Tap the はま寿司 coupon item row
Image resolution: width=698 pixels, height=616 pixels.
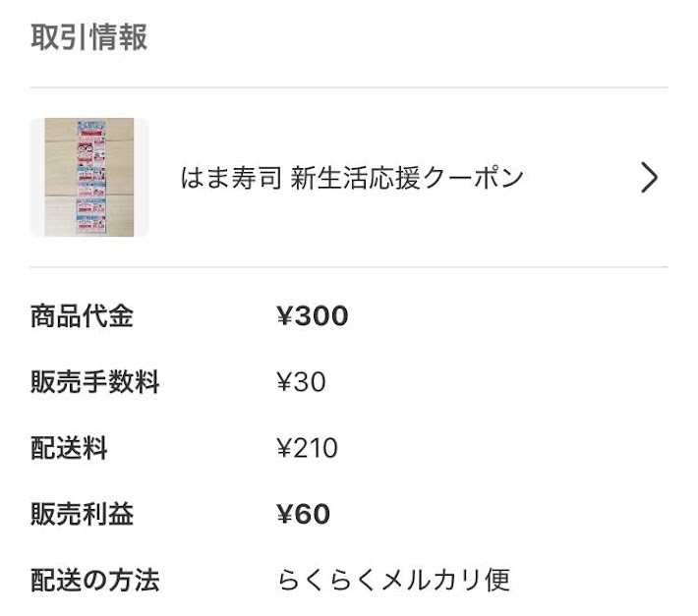(x=349, y=178)
